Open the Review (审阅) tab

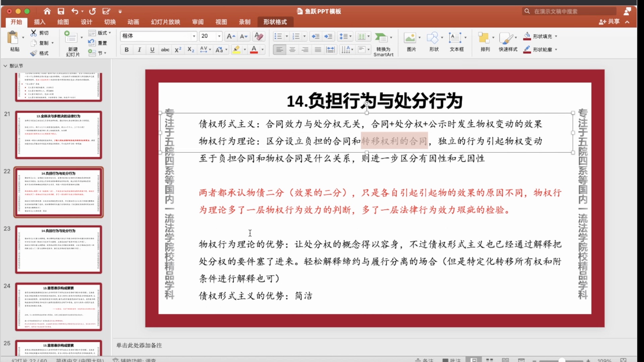198,22
